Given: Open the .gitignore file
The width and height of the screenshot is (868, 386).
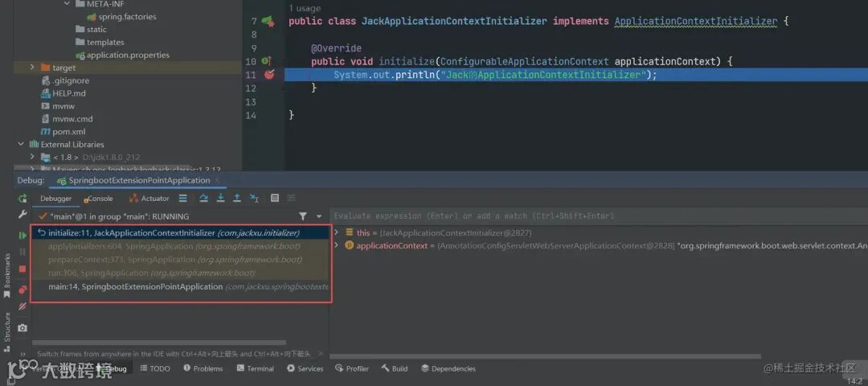Looking at the screenshot, I should 65,81.
